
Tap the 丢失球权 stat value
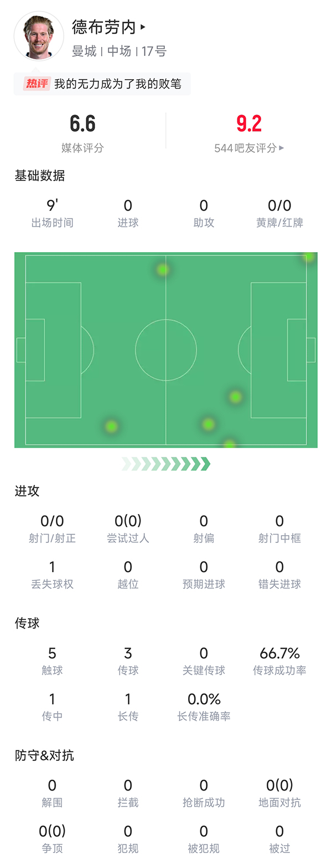point(52,567)
